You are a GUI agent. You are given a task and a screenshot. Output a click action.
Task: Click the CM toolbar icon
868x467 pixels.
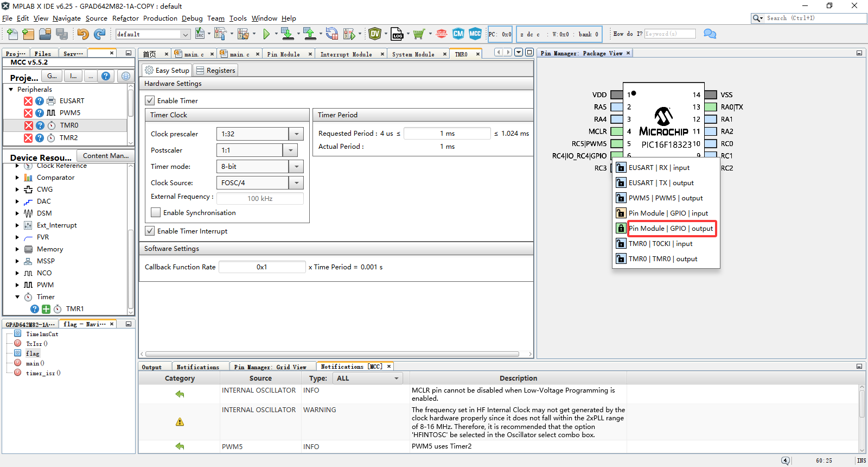(458, 34)
